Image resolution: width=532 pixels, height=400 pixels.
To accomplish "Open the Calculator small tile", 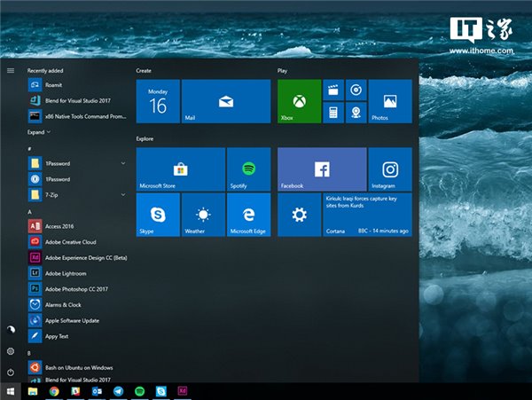I will pyautogui.click(x=333, y=113).
